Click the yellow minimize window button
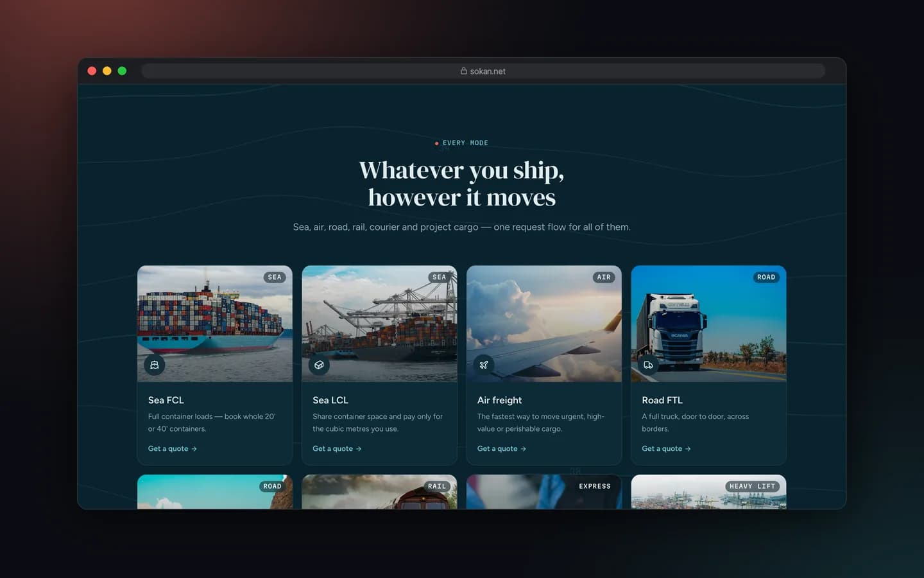 tap(107, 71)
